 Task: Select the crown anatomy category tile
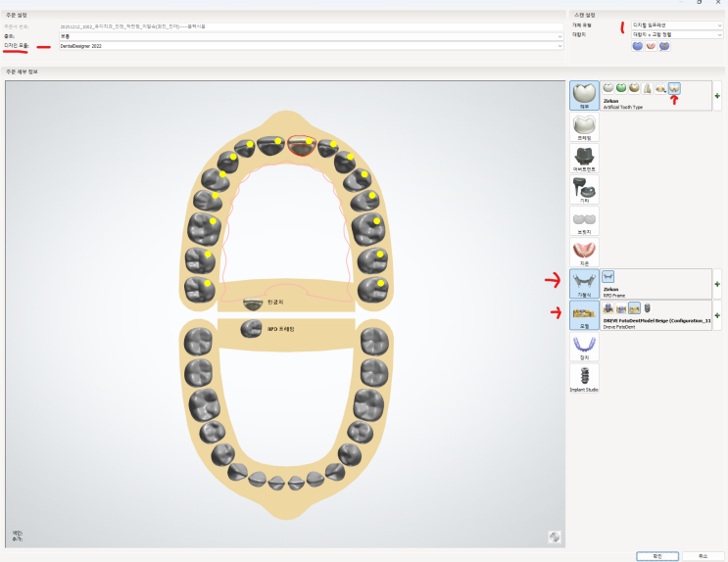pyautogui.click(x=584, y=96)
